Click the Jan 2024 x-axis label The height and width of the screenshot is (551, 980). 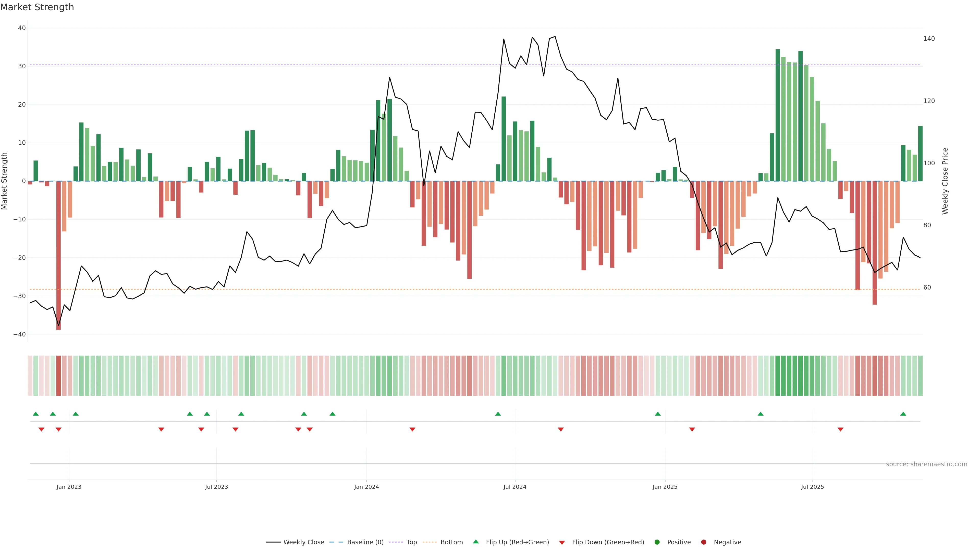366,487
